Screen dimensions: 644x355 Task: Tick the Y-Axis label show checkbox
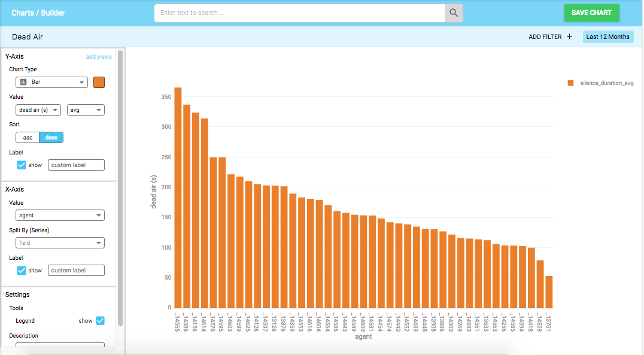coord(22,165)
